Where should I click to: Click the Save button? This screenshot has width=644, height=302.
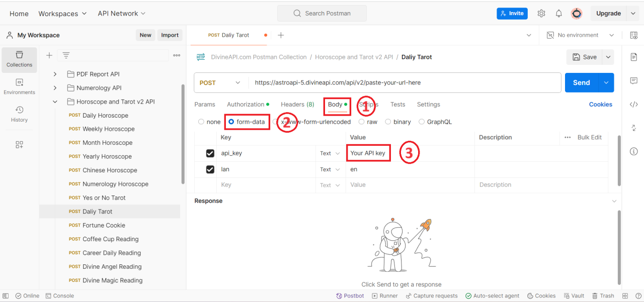585,57
